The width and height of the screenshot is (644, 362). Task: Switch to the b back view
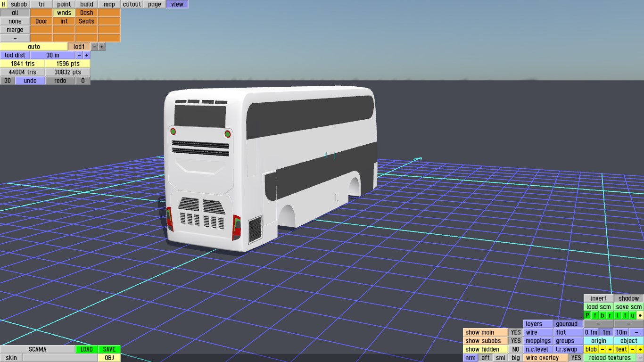tap(603, 315)
